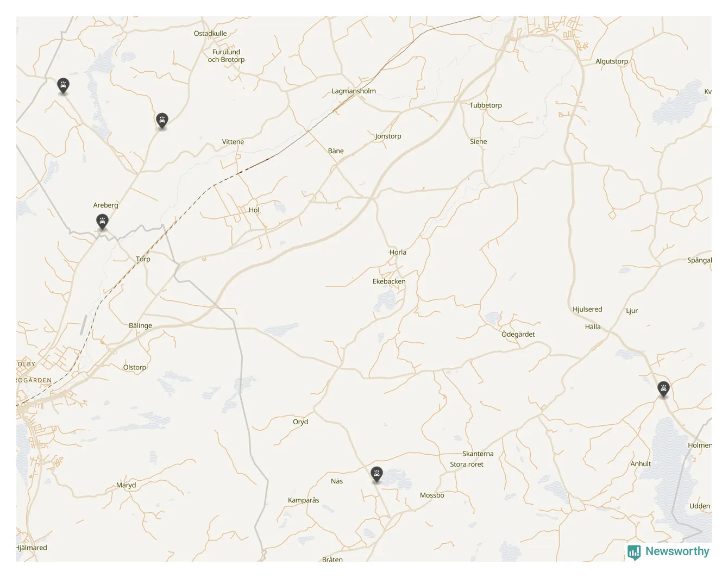Click the Bälinge place label
Image resolution: width=728 pixels, height=578 pixels.
click(140, 326)
